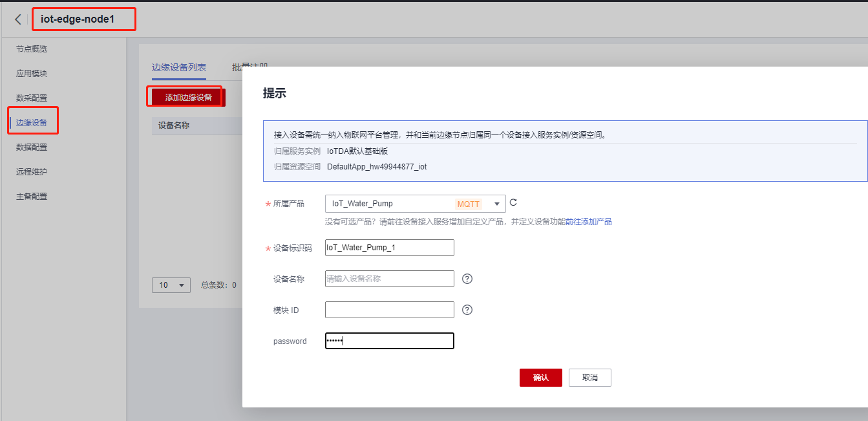Click the 总条数: 0 text
Screen dimensions: 868x421
(x=218, y=285)
